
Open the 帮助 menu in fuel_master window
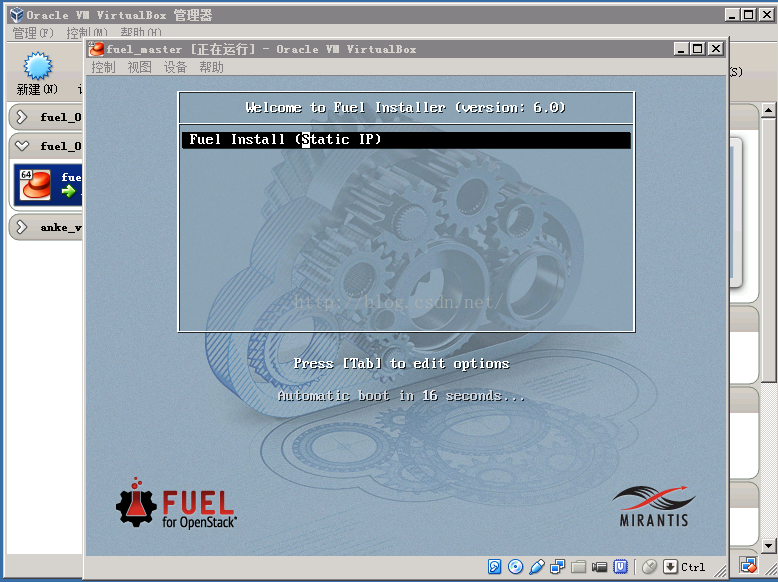click(211, 67)
